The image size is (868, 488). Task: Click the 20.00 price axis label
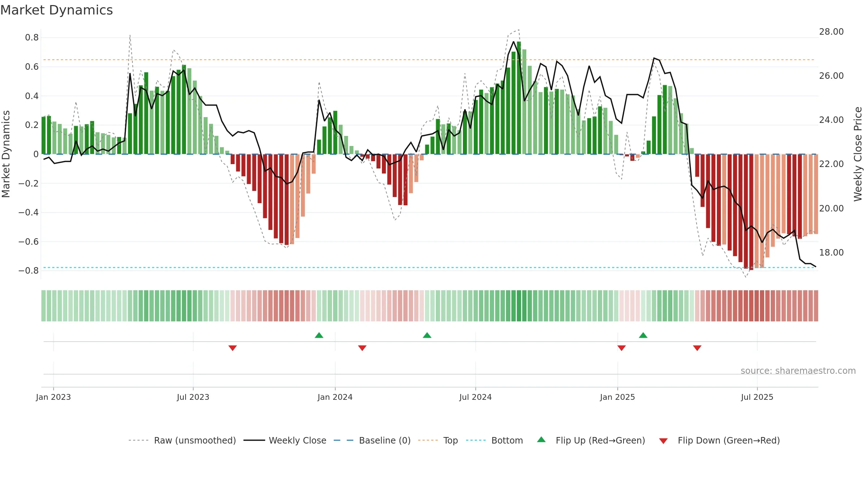click(x=831, y=209)
